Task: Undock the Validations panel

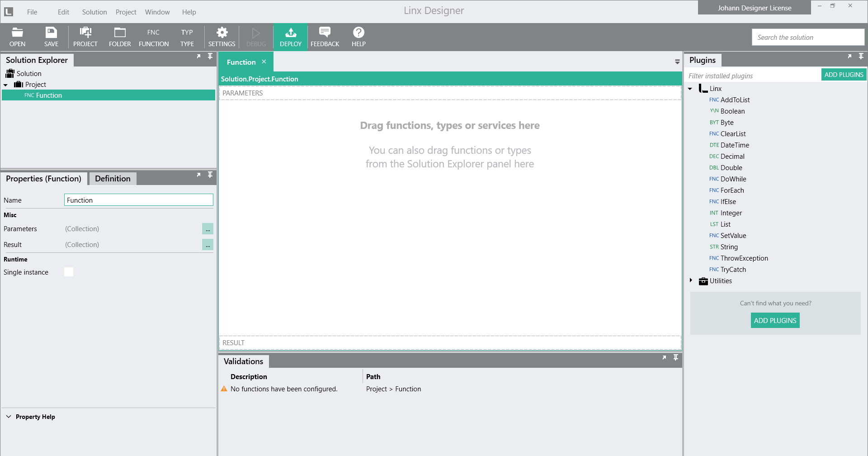Action: point(664,357)
